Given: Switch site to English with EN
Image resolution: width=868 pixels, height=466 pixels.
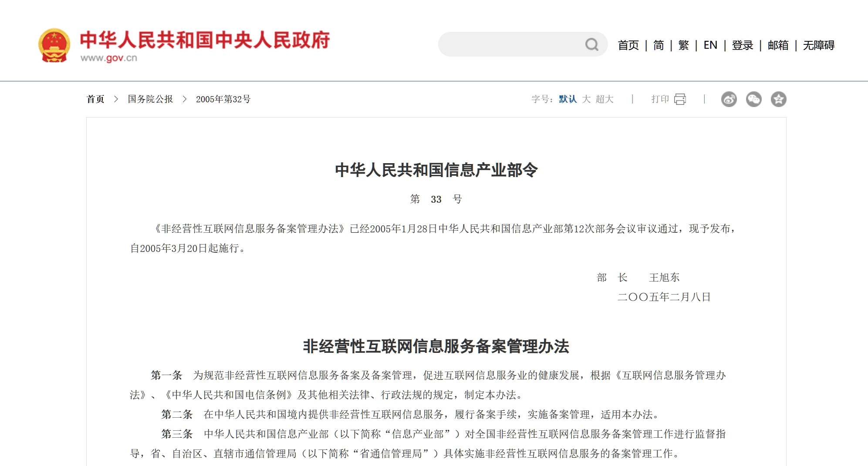Looking at the screenshot, I should coord(711,45).
